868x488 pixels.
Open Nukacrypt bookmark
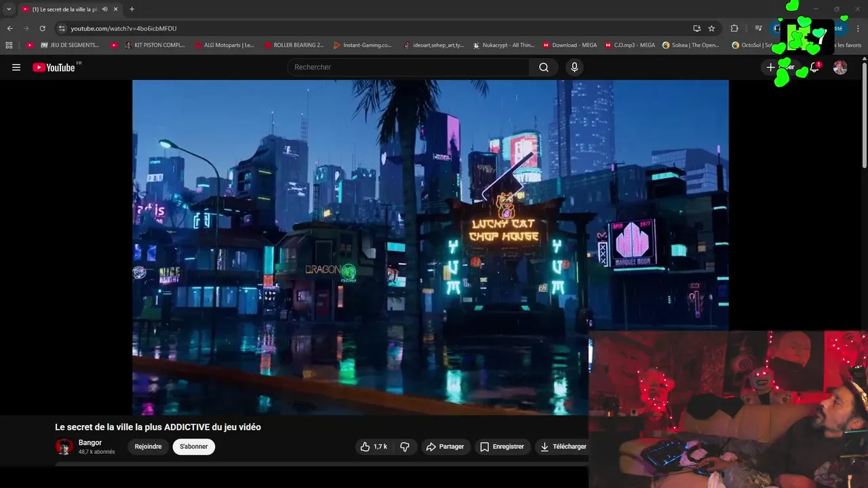pos(503,45)
